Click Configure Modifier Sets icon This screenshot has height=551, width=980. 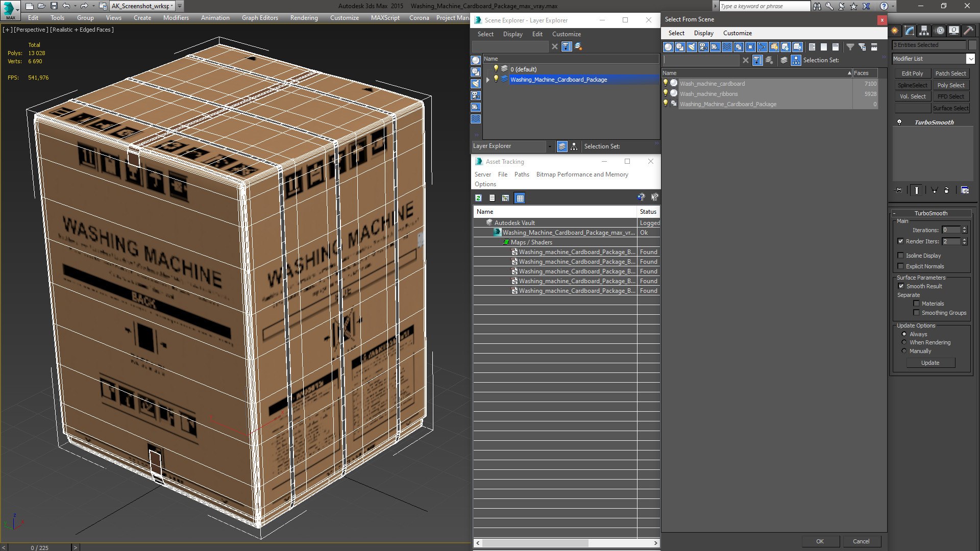[x=965, y=190]
